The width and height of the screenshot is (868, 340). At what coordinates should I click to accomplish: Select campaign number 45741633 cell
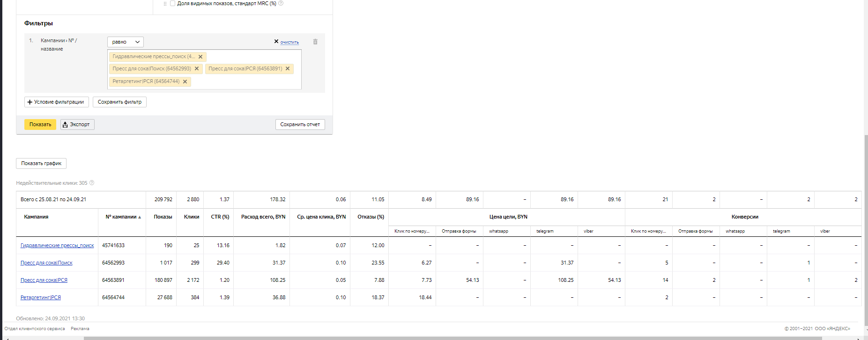tap(113, 245)
